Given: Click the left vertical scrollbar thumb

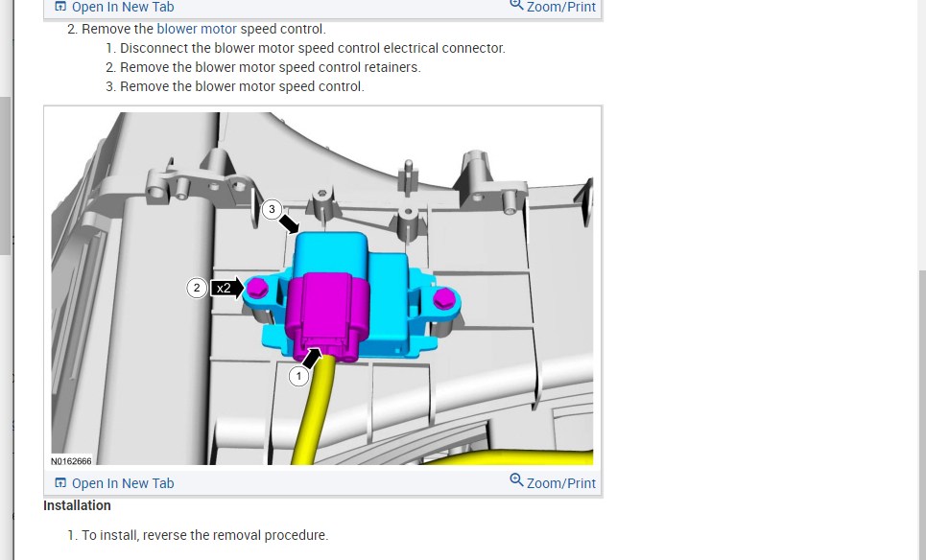Looking at the screenshot, I should point(5,175).
